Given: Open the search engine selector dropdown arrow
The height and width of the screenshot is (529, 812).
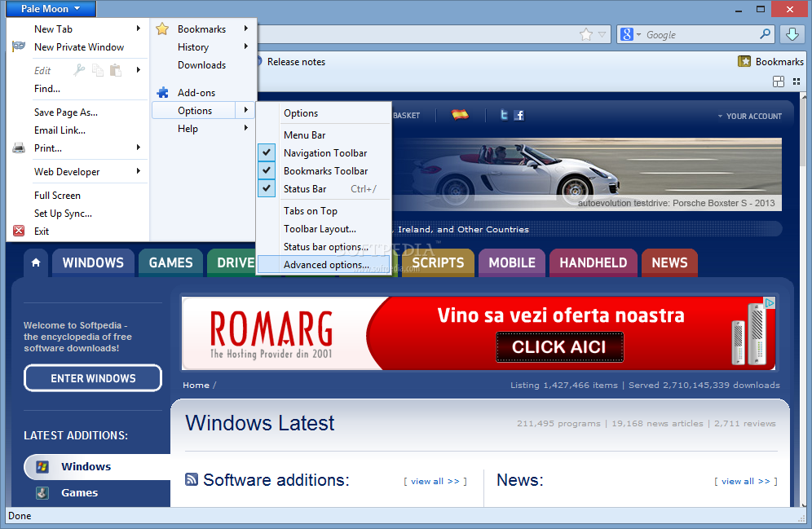Looking at the screenshot, I should click(x=638, y=35).
